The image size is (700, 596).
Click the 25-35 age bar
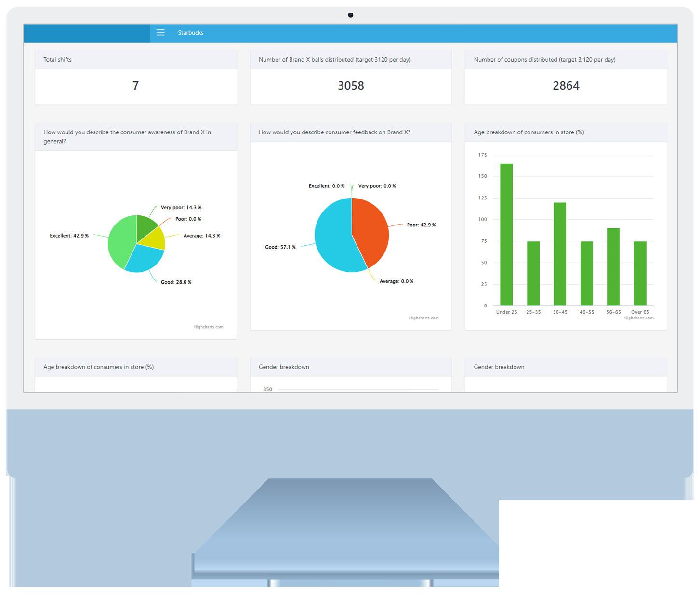[x=533, y=273]
